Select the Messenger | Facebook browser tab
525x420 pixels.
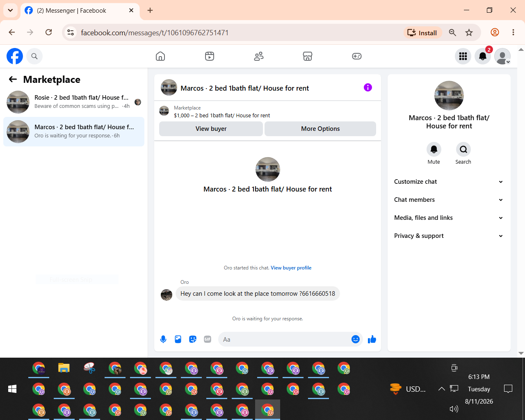[79, 10]
